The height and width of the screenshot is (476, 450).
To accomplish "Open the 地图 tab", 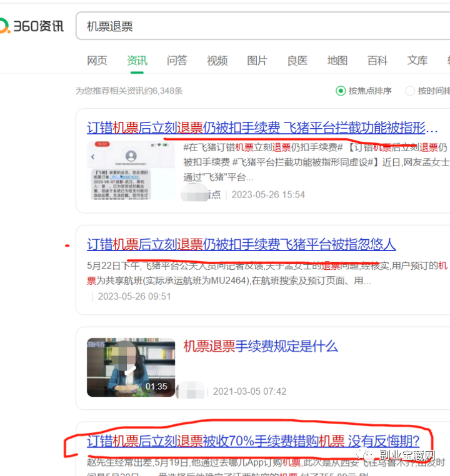I will click(x=337, y=61).
